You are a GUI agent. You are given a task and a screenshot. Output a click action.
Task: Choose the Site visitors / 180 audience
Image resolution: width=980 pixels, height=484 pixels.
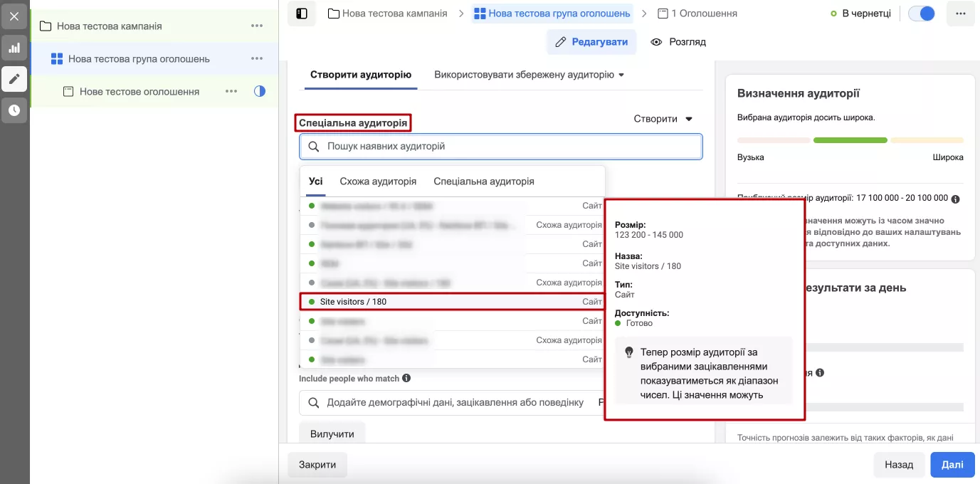coord(452,302)
